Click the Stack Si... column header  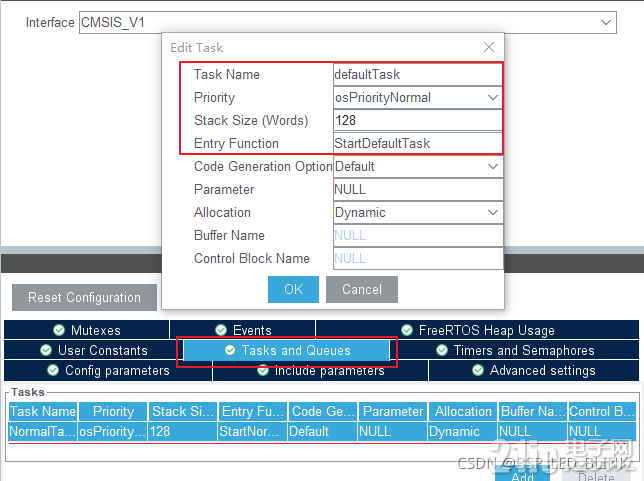point(183,411)
